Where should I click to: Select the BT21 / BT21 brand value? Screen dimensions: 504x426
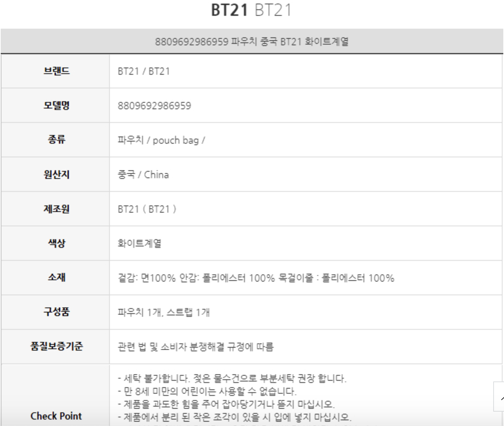click(x=144, y=71)
